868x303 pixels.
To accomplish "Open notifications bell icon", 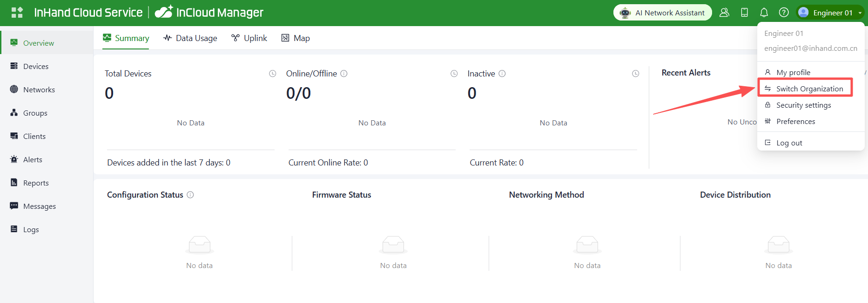I will (764, 13).
